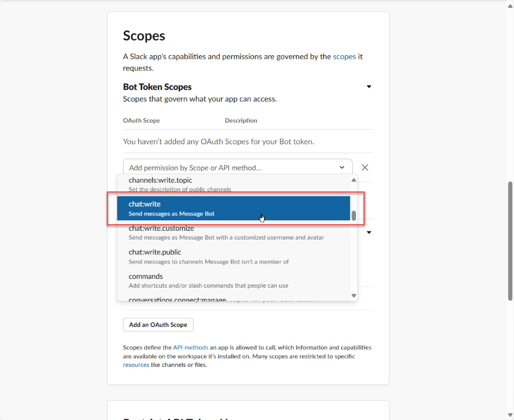The image size is (514, 420).
Task: Collapse the Bot Token Scopes section arrow
Action: click(x=369, y=87)
